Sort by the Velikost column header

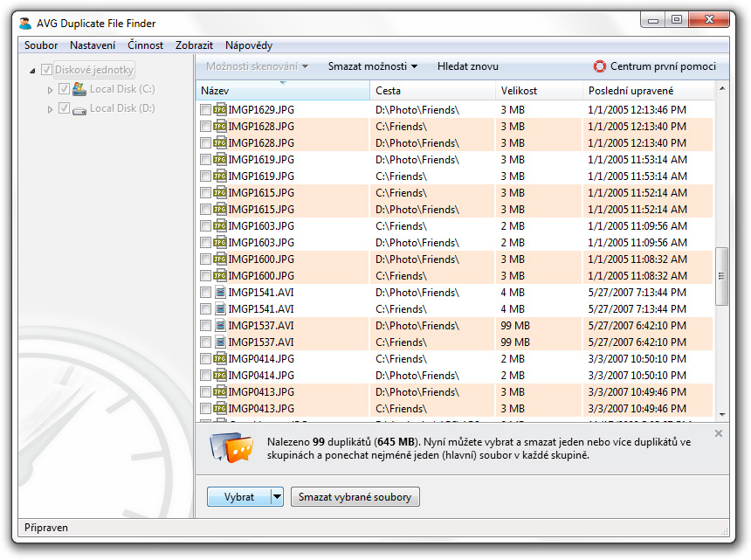pyautogui.click(x=539, y=91)
